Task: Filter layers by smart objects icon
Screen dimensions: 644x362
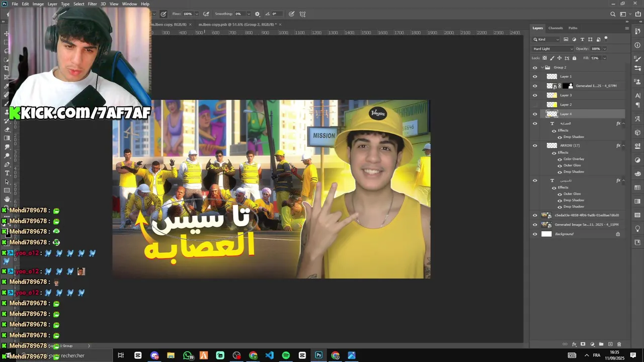Action: 598,39
